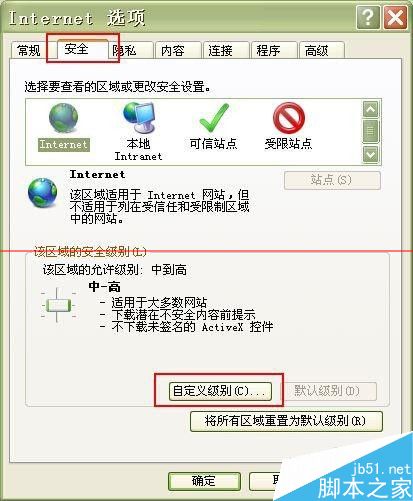Select the 本地 Intranet zone icon

coord(139,117)
